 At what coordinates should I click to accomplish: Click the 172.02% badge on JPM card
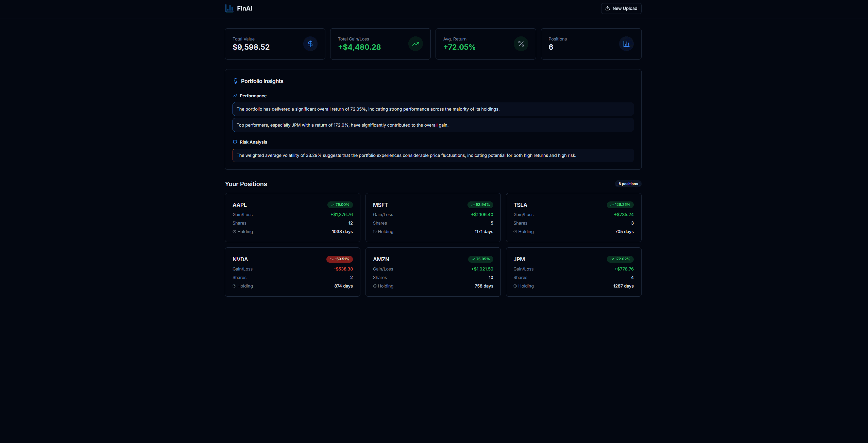[x=620, y=259]
